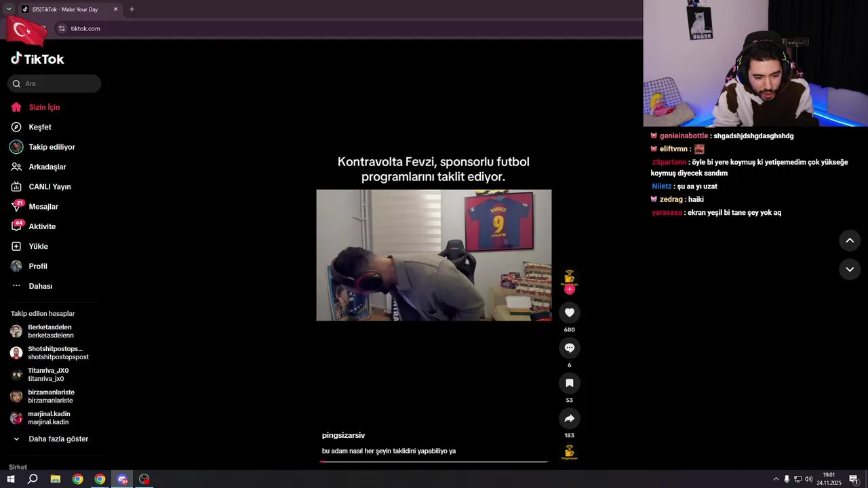
Task: Open CANLI Yayın live streams
Action: (41, 186)
